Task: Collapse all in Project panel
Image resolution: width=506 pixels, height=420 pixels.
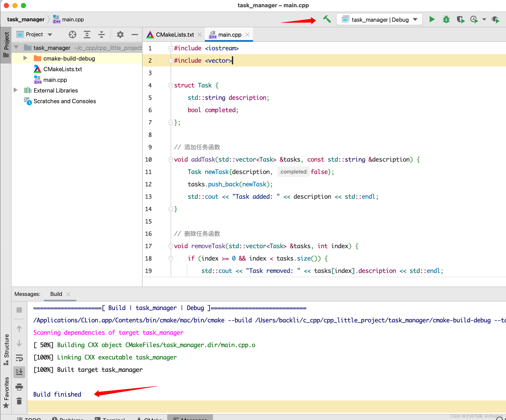Action: coord(102,35)
